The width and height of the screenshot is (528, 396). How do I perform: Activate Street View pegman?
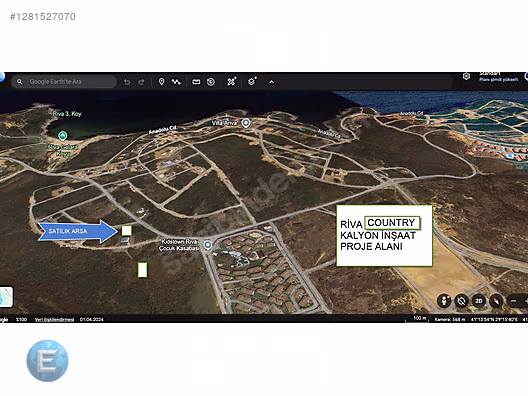[x=444, y=300]
